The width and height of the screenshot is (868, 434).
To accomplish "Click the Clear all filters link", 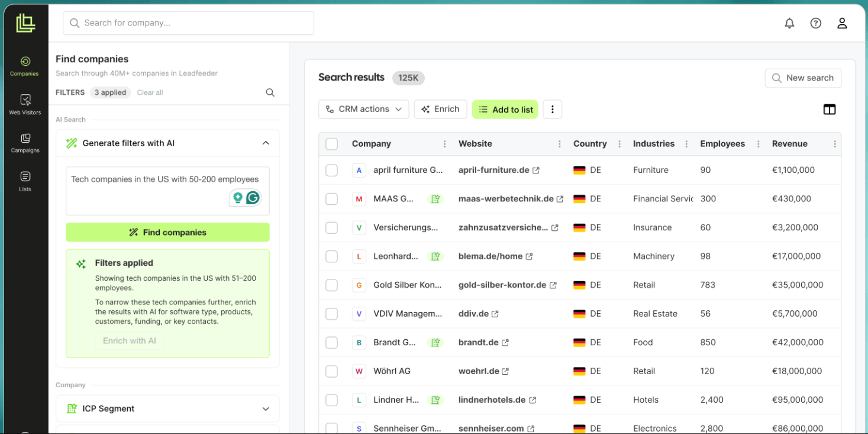I will [x=150, y=93].
